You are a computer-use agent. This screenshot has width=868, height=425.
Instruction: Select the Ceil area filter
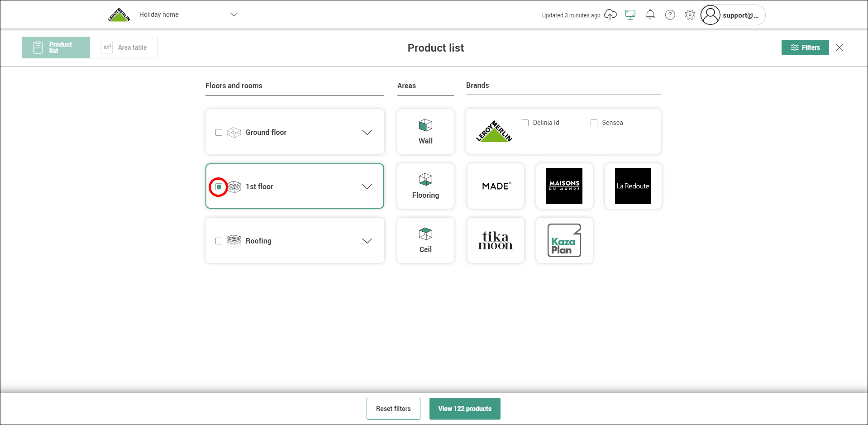425,240
